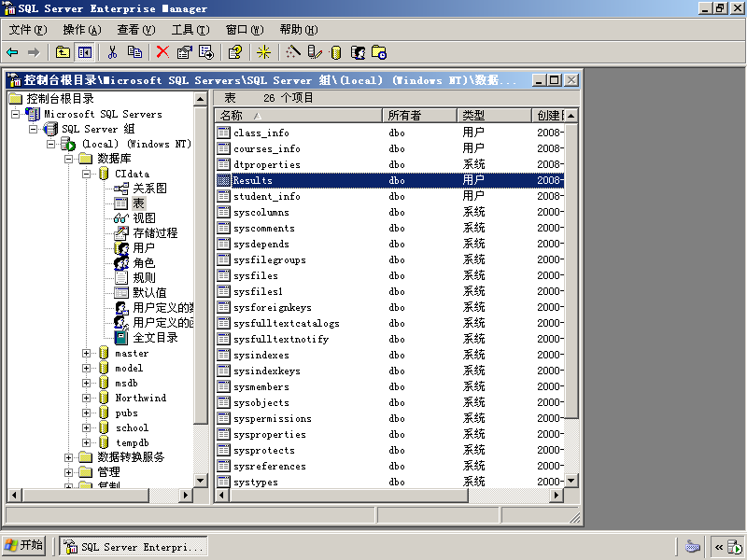The height and width of the screenshot is (560, 747).
Task: Click the 开始 Start button
Action: pyautogui.click(x=24, y=545)
